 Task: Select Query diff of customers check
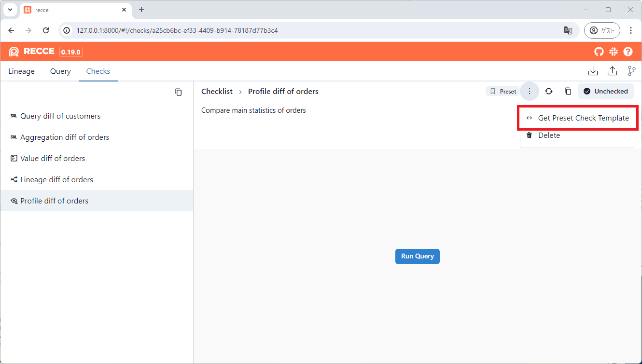[97, 116]
